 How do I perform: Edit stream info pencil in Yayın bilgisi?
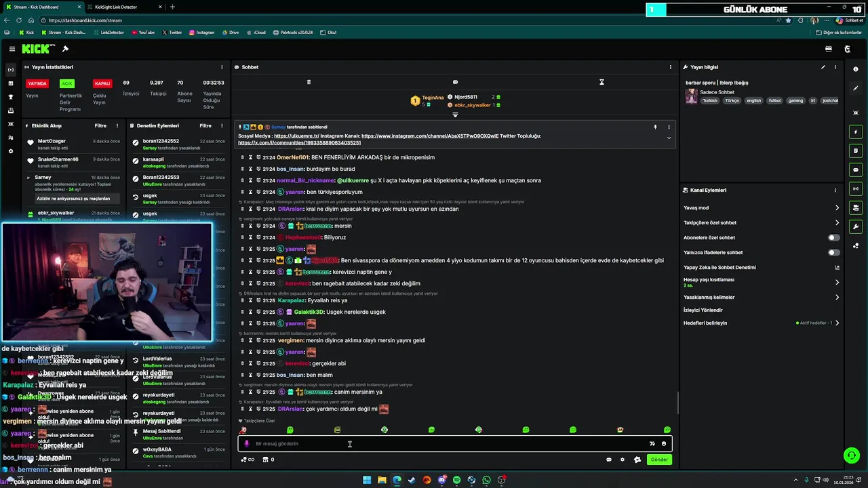[823, 67]
